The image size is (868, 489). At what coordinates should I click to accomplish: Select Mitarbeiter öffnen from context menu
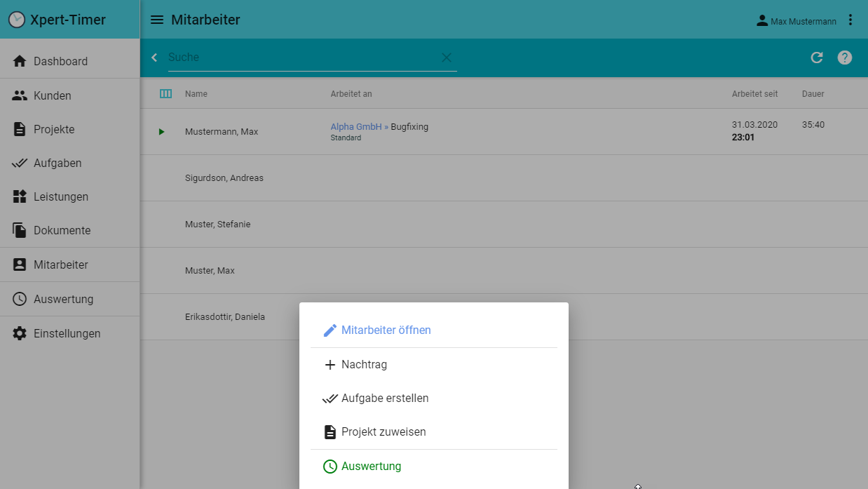pyautogui.click(x=386, y=330)
